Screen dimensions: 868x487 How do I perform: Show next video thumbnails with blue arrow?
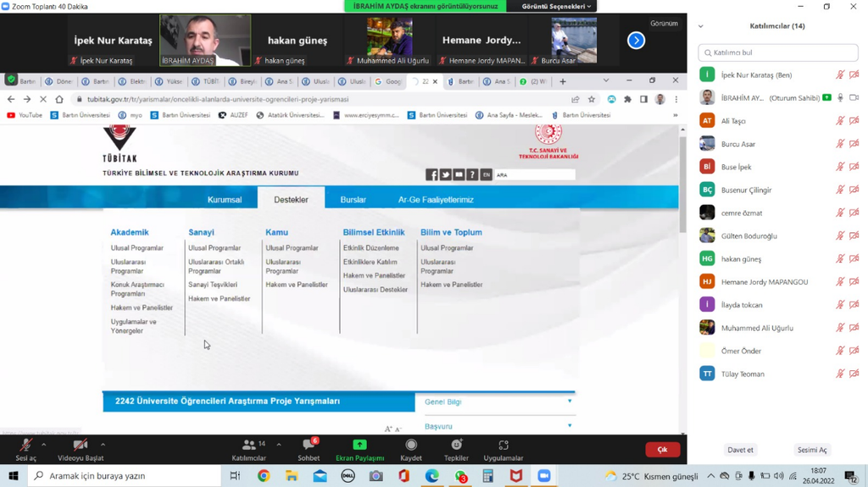point(636,41)
